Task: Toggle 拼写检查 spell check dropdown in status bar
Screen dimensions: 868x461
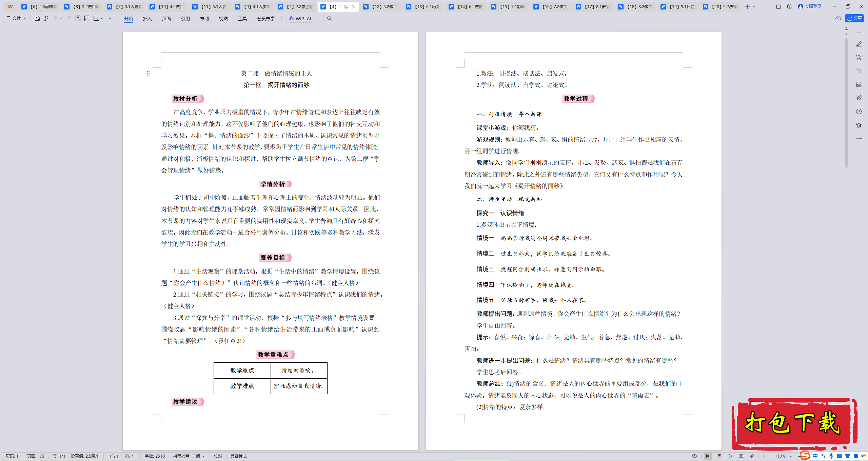Action: click(189, 456)
